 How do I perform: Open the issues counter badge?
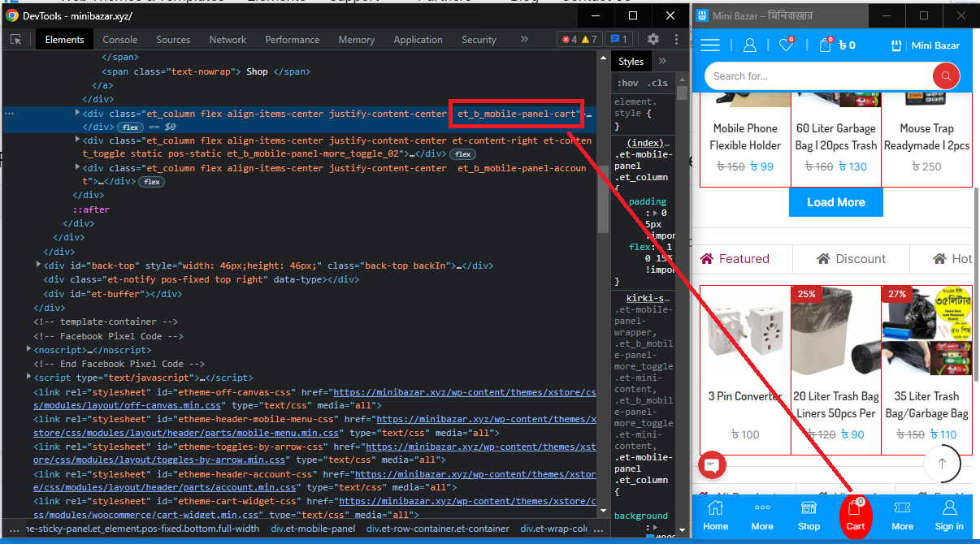(x=618, y=39)
